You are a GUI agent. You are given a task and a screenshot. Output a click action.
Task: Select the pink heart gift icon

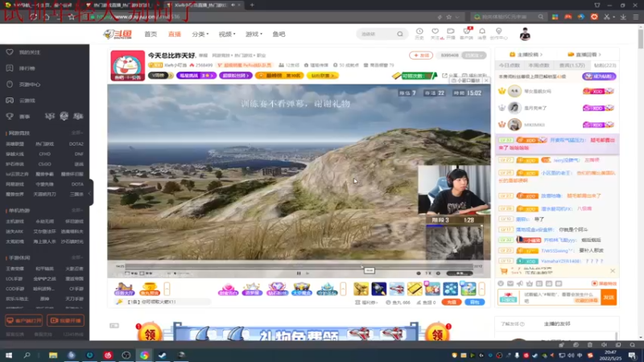[229, 289]
